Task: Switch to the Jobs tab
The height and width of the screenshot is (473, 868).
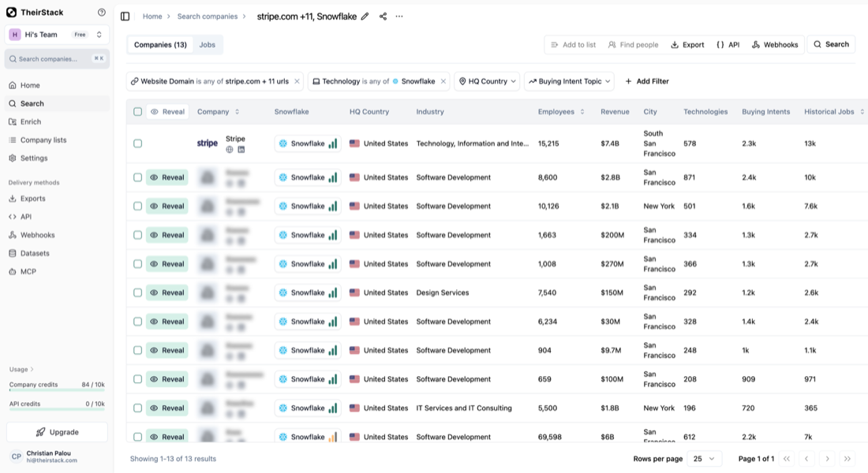Action: click(x=207, y=45)
